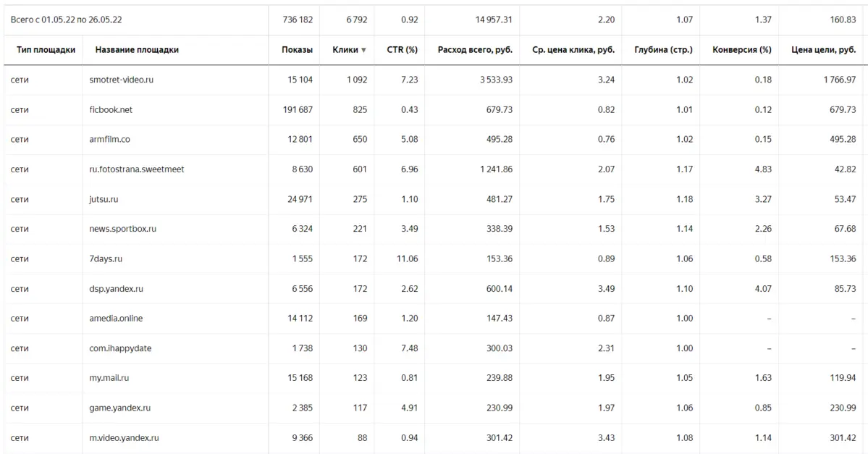The height and width of the screenshot is (454, 868).
Task: Select the Цена цели, руб. column header
Action: click(823, 50)
